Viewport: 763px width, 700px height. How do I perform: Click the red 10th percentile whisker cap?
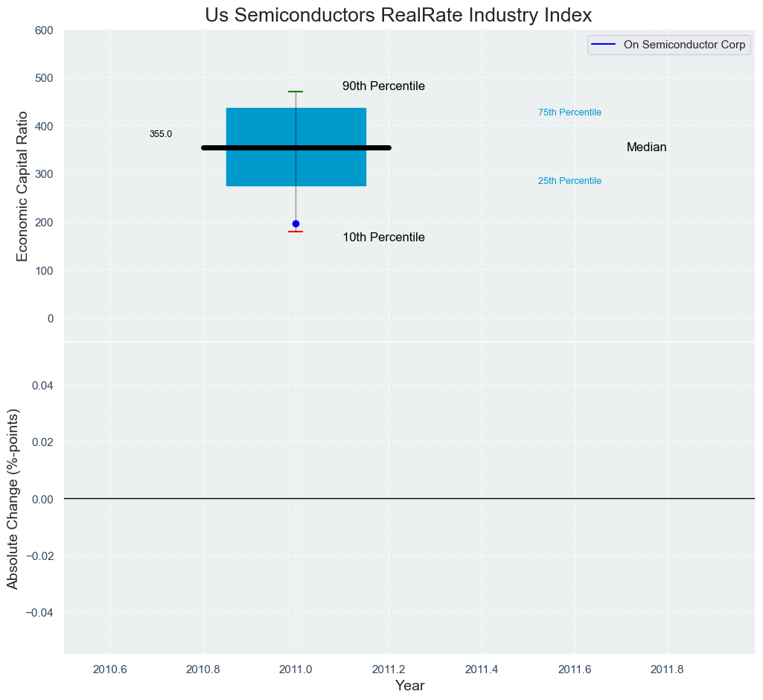tap(296, 232)
